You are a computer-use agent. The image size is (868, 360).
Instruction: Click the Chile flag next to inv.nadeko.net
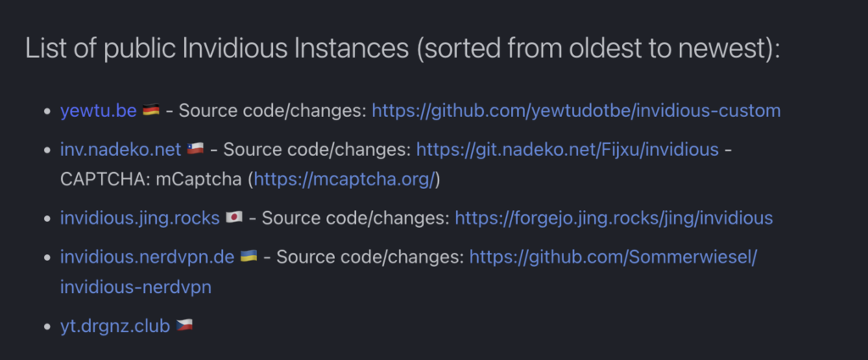195,151
